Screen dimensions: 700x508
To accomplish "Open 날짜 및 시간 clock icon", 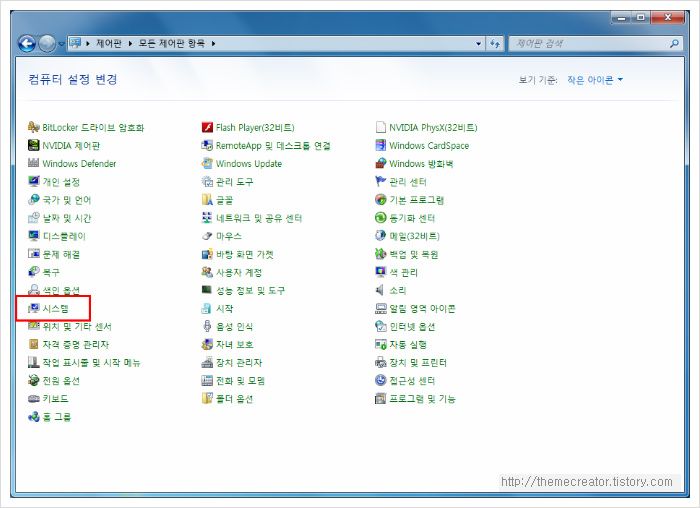I will (33, 218).
